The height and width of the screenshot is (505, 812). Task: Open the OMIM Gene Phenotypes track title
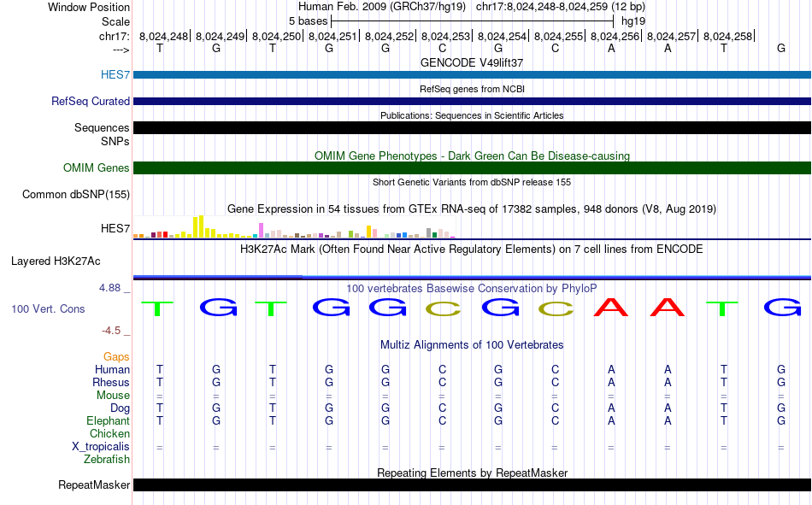tap(472, 156)
